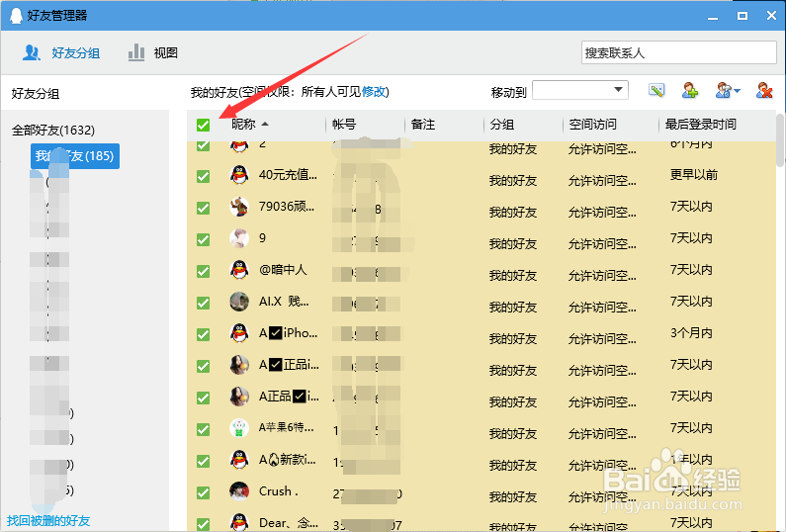
Task: Click the edit remark icon in toolbar
Action: 656,91
